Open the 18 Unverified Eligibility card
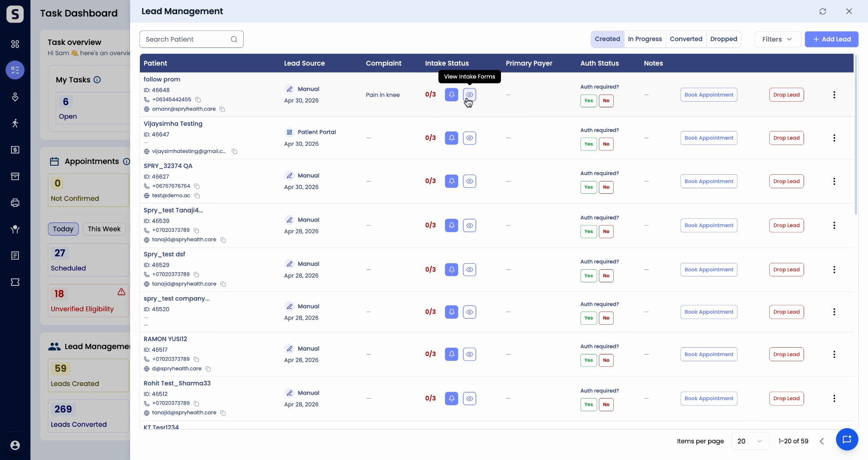Viewport: 868px width, 460px height. [x=88, y=301]
